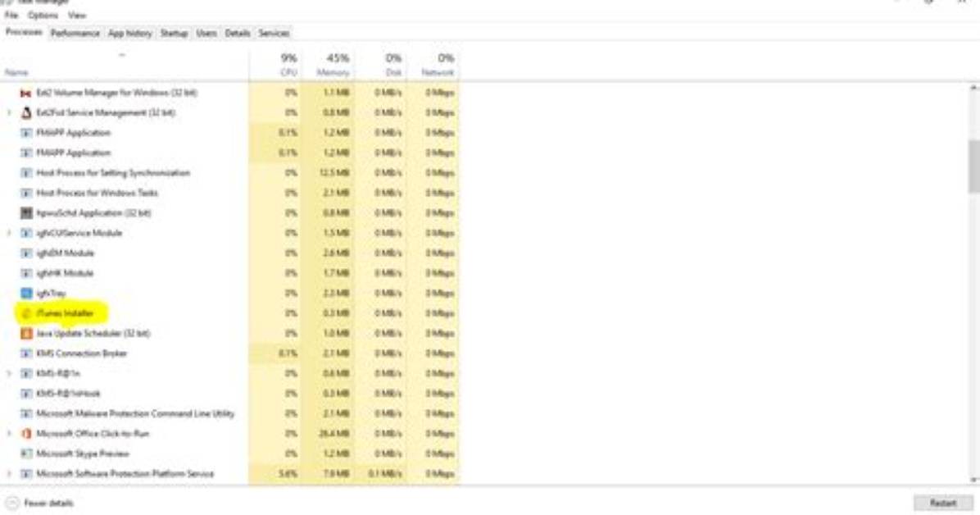Click the Fewer details arrow icon
980x515 pixels.
click(11, 503)
